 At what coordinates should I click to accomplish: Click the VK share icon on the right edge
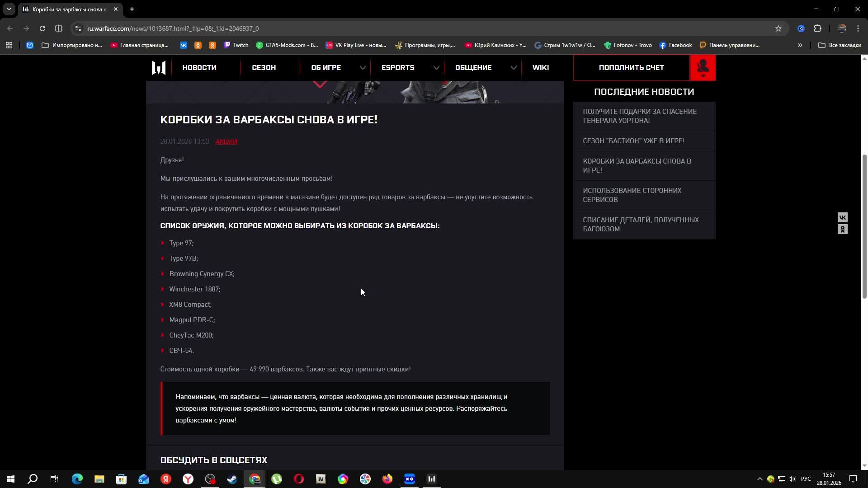[x=842, y=217]
